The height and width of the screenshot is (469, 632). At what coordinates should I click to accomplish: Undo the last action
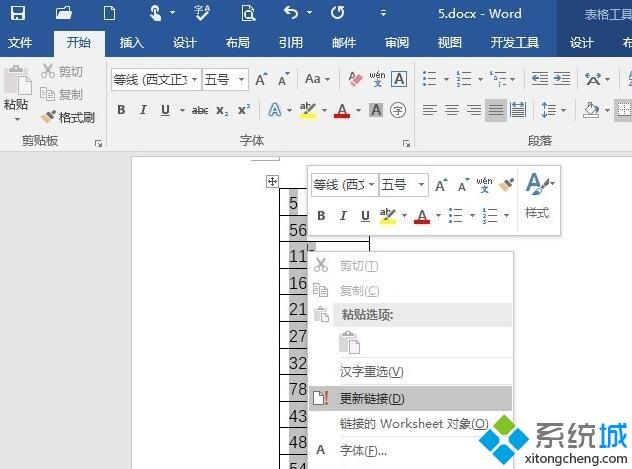[x=291, y=13]
